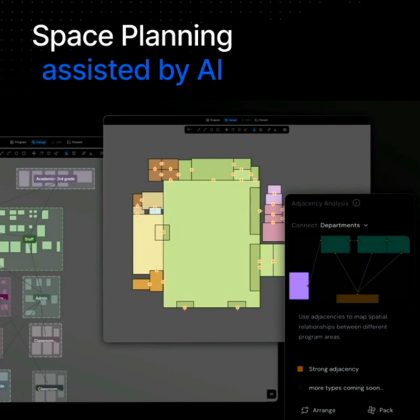Select the orange Strong adjacency swatch
Screen dimensions: 420x420
pyautogui.click(x=300, y=369)
